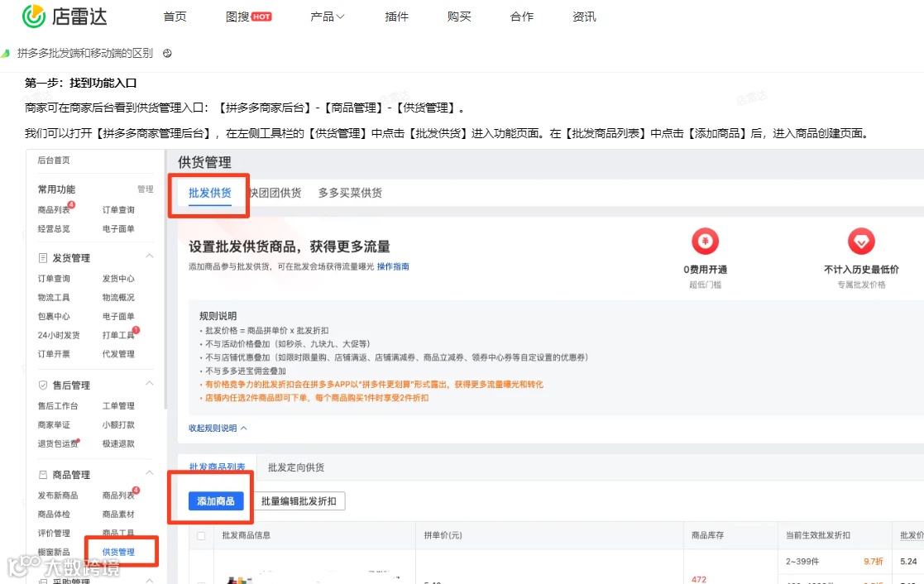Viewport: 924px width, 584px height.
Task: Click the icon next to article title
Action: pos(167,53)
